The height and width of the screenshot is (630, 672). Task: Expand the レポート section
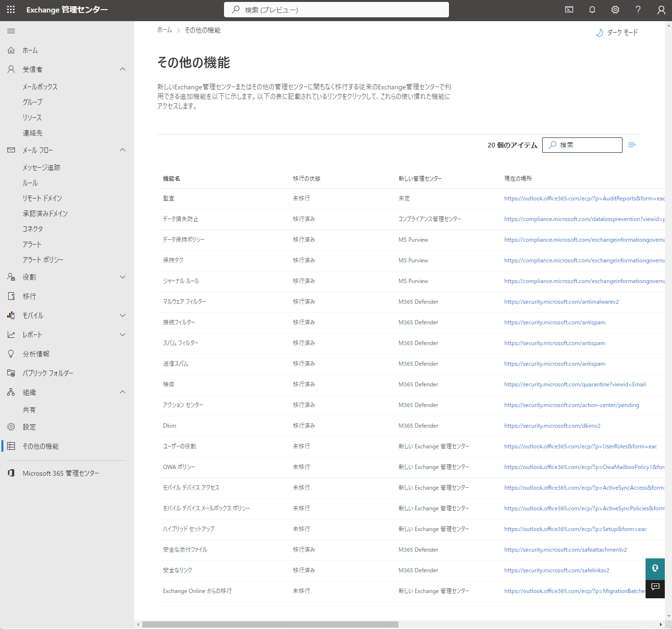[123, 334]
